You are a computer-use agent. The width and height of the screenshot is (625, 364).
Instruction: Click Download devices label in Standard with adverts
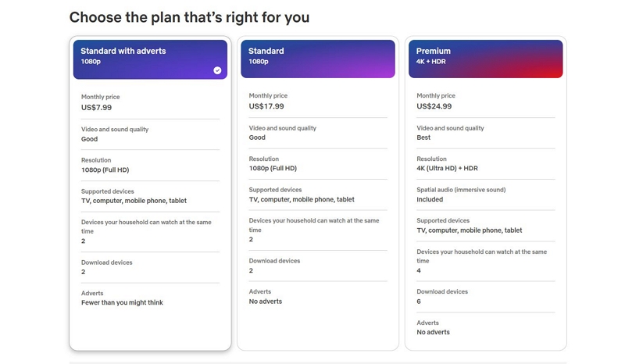[x=106, y=262]
